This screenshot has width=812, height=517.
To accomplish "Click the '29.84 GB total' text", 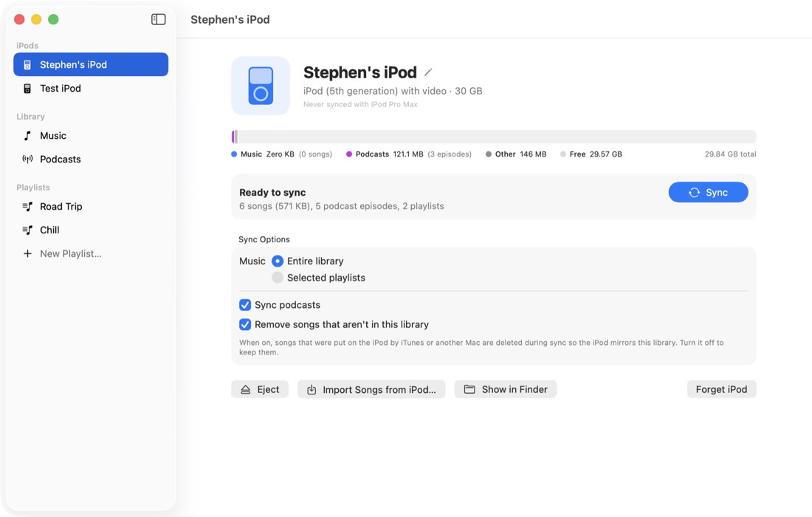I will tap(730, 154).
